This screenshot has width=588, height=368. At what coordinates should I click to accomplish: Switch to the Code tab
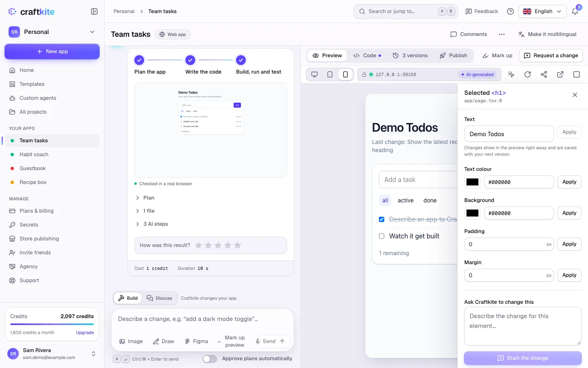[367, 56]
